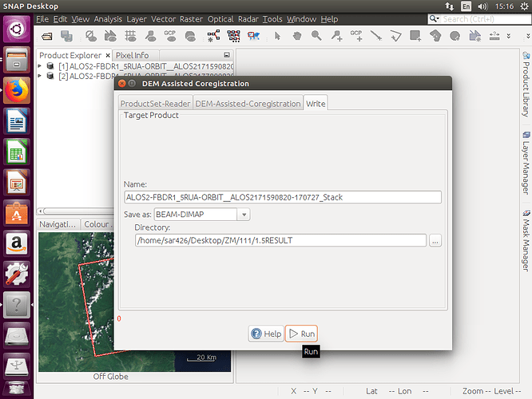Open the Product Library side panel

coord(526,84)
